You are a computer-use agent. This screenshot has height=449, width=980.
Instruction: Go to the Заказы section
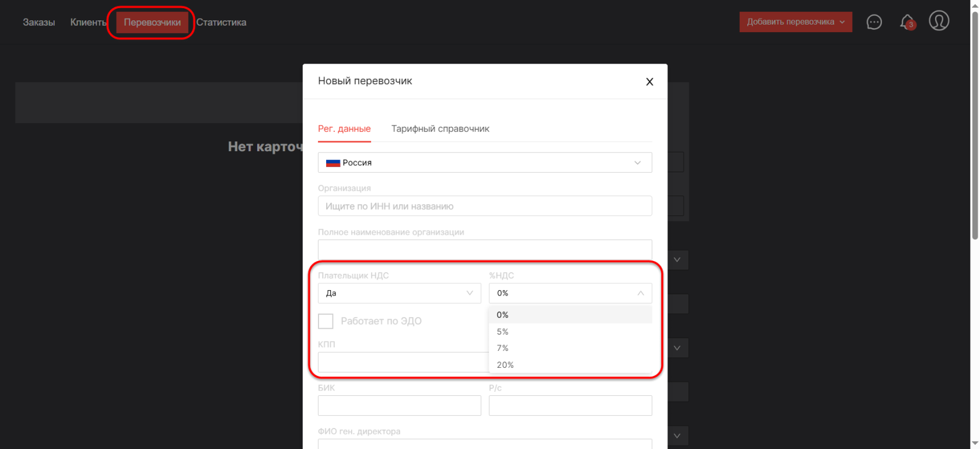[39, 22]
